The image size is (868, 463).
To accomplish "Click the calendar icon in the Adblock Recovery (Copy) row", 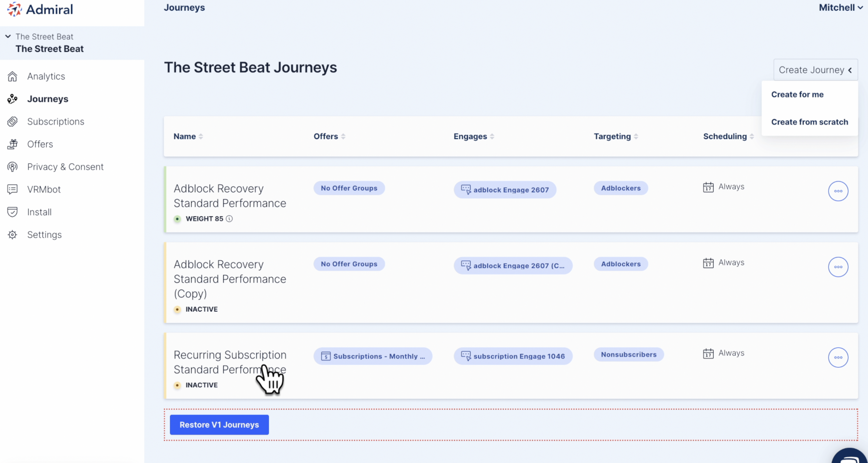I will [708, 263].
